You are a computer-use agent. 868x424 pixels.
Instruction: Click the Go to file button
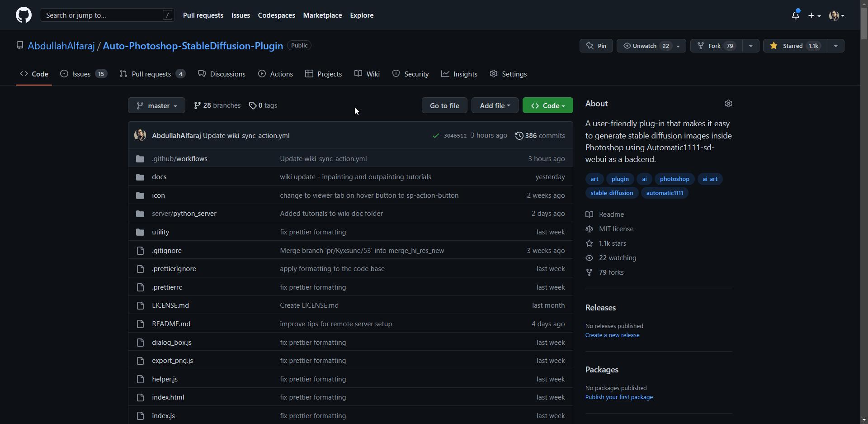[444, 105]
